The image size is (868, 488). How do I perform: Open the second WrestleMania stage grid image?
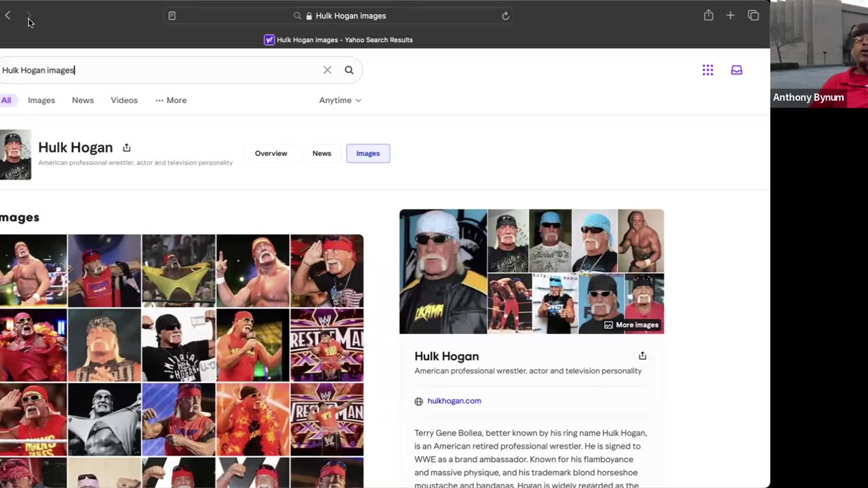327,420
